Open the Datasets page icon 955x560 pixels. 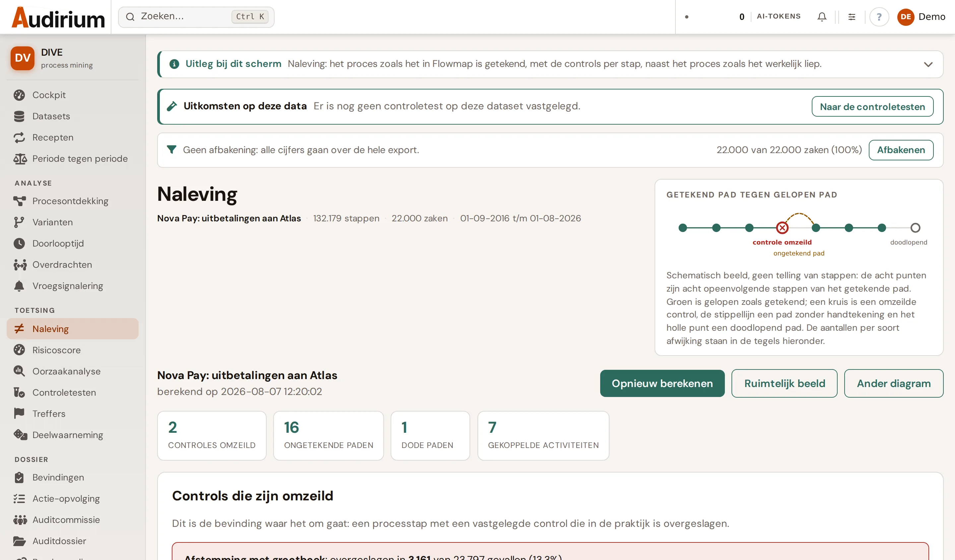click(19, 116)
